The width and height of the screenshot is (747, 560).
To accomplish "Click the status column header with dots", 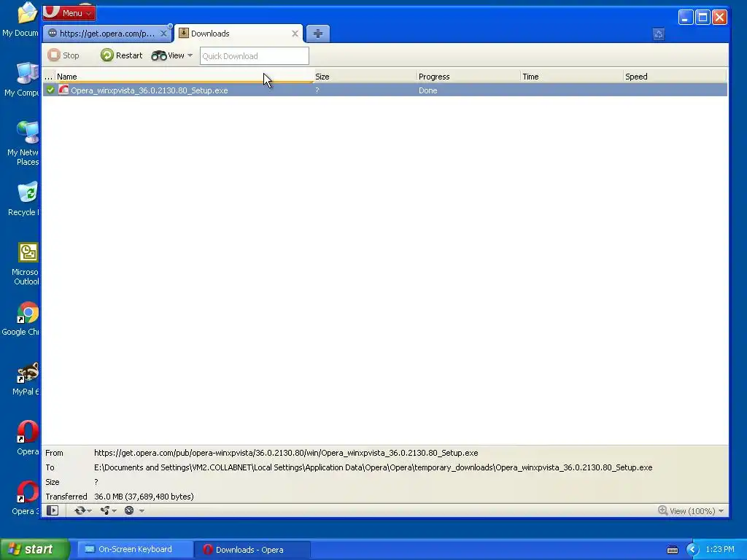I will click(49, 76).
